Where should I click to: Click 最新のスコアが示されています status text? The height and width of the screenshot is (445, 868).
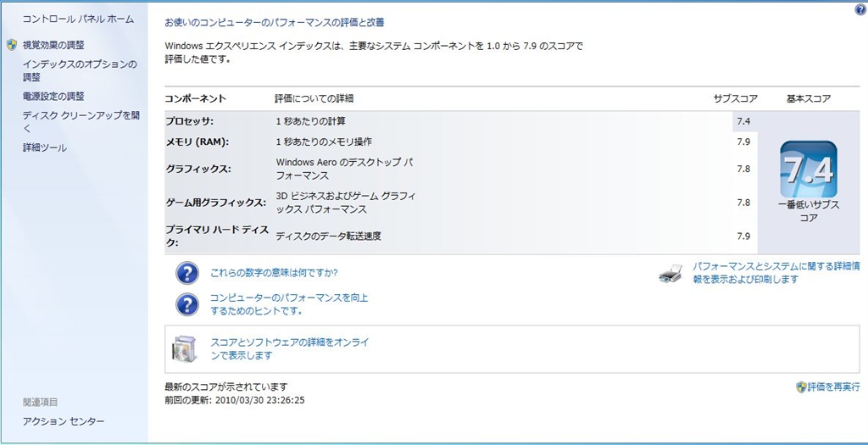click(226, 387)
